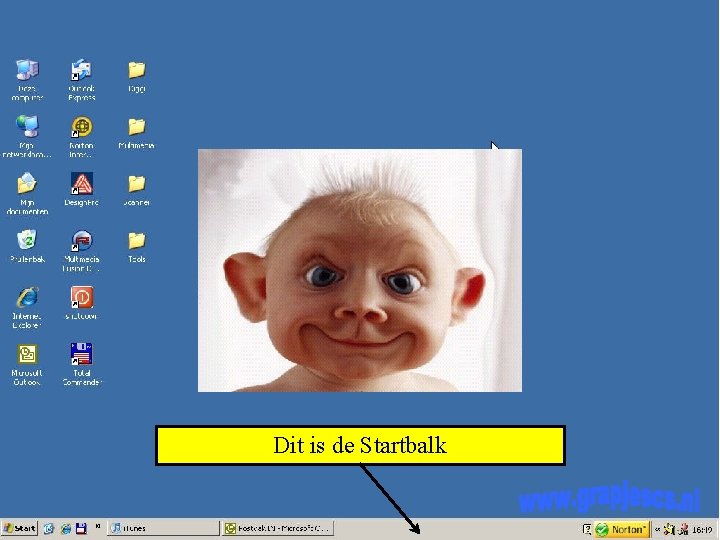Click floppy disk quick launch icon
The height and width of the screenshot is (540, 720).
point(81,529)
